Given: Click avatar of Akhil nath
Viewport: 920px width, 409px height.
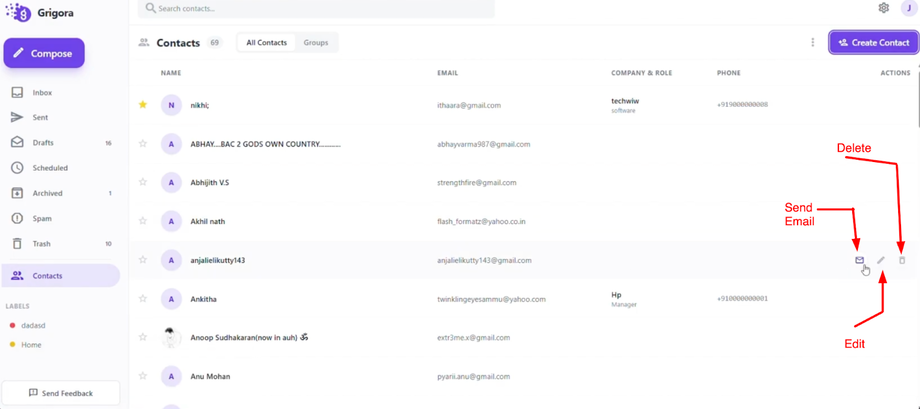Looking at the screenshot, I should point(171,221).
